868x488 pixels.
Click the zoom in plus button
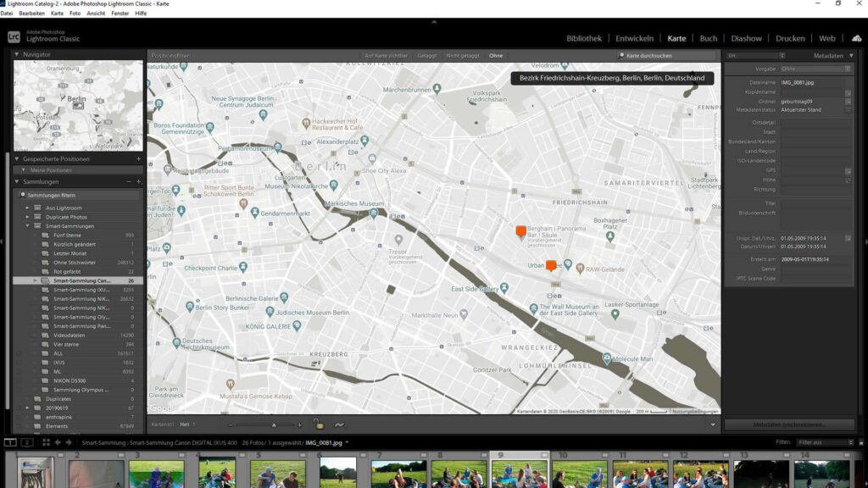299,425
